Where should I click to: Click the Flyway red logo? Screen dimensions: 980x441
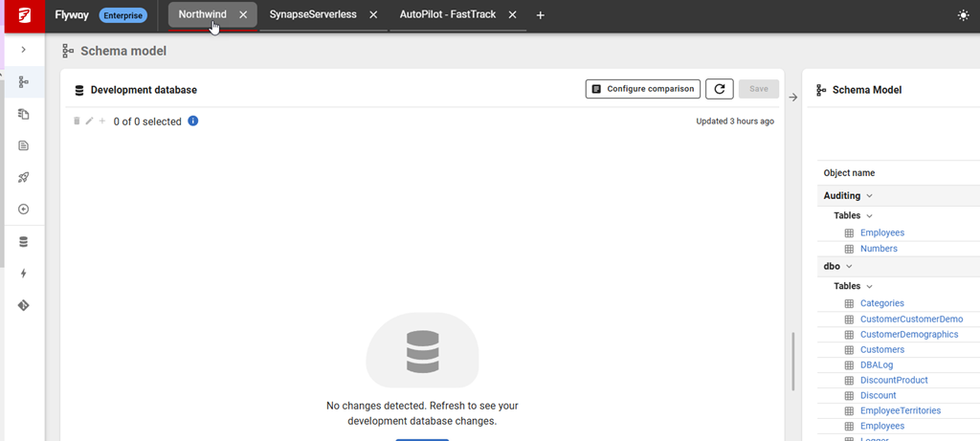pyautogui.click(x=22, y=15)
